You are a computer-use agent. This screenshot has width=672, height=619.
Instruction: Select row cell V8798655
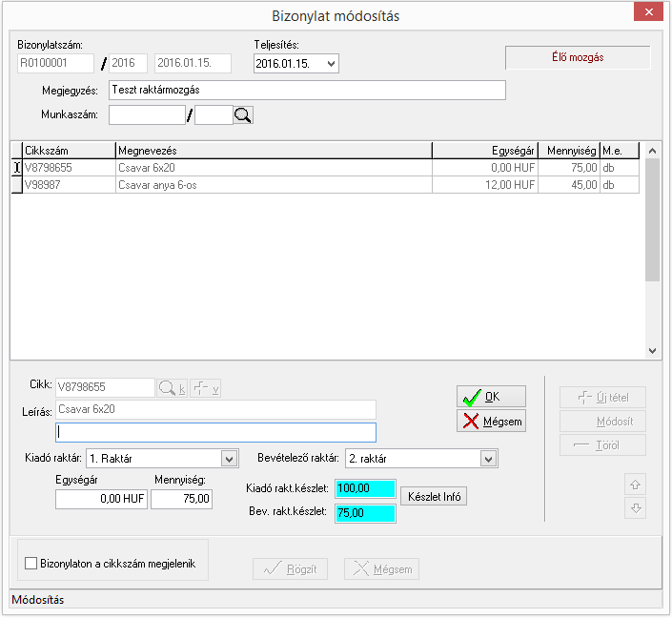pos(69,168)
